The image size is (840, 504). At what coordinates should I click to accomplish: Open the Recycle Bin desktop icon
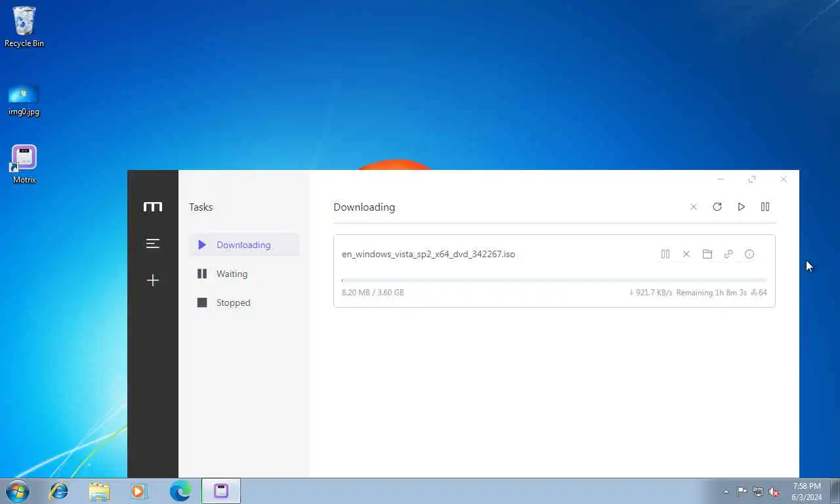point(24,27)
